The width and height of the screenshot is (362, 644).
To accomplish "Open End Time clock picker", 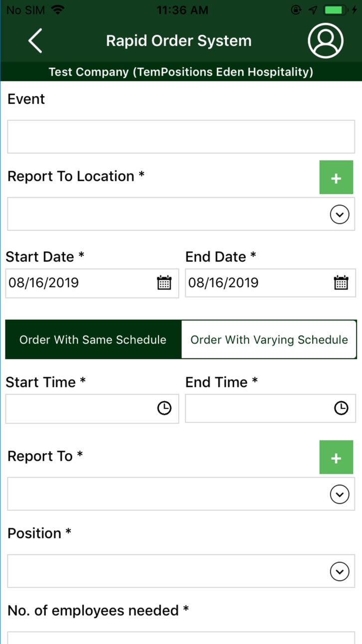I will coord(341,408).
